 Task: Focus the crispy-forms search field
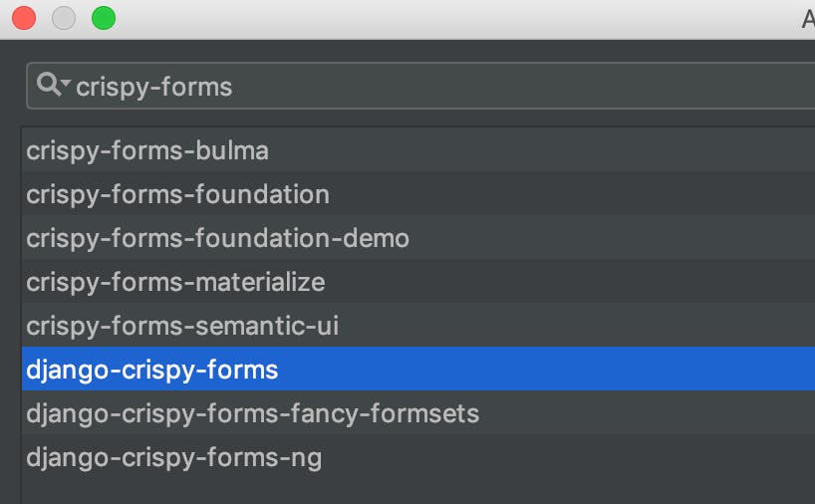(399, 87)
